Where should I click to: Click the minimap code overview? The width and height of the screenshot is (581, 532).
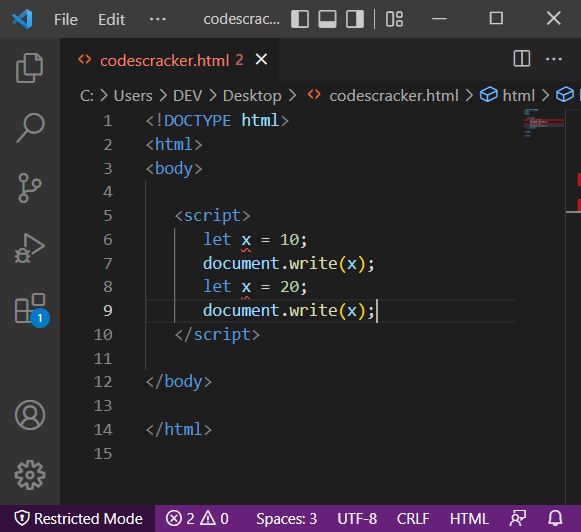544,123
